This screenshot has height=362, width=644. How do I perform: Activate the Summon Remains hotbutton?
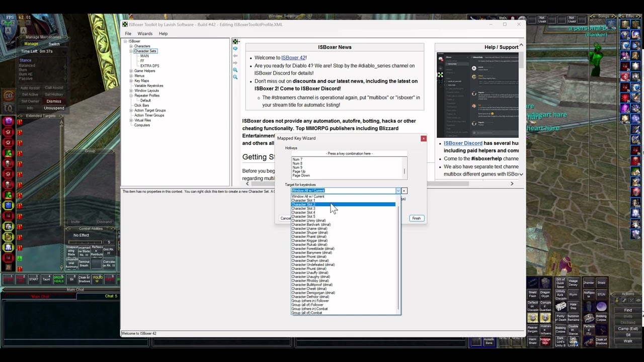point(573,318)
